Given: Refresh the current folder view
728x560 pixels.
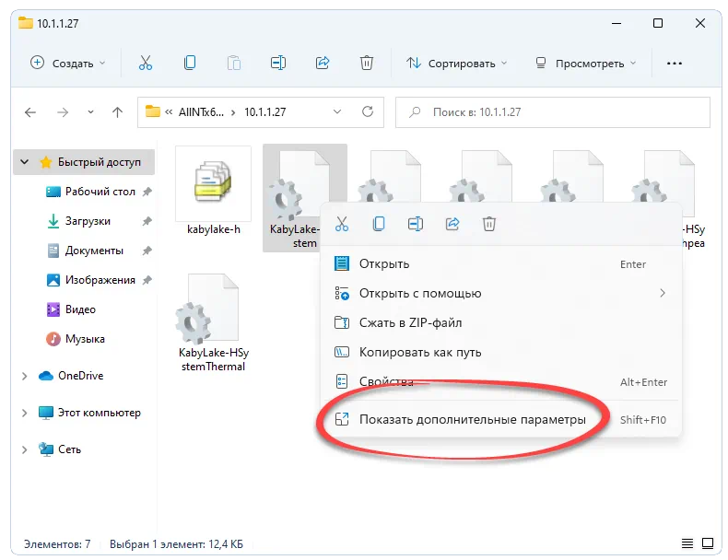Looking at the screenshot, I should [368, 111].
